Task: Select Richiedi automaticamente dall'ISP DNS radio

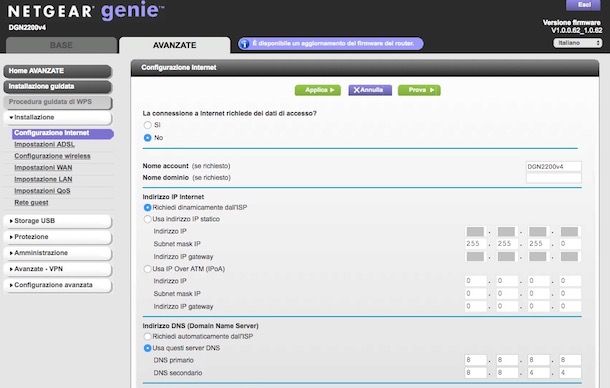Action: (147, 337)
